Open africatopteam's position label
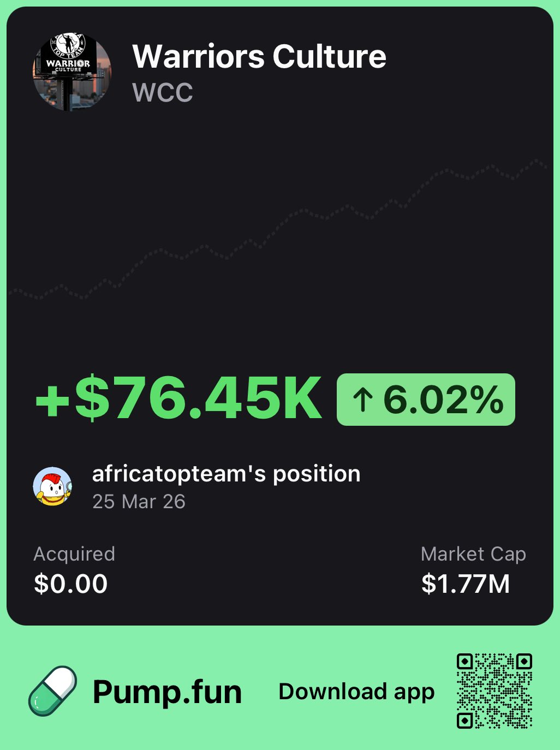This screenshot has width=560, height=750. [x=226, y=474]
